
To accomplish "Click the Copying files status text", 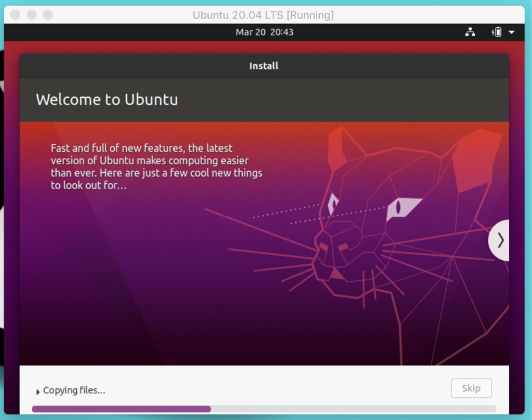I will click(x=74, y=390).
